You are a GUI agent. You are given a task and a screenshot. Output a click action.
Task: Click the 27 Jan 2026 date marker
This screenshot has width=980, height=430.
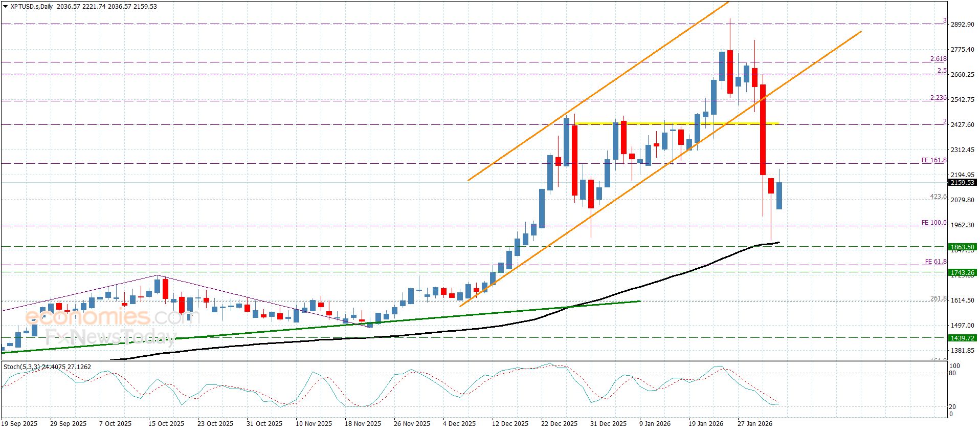754,423
